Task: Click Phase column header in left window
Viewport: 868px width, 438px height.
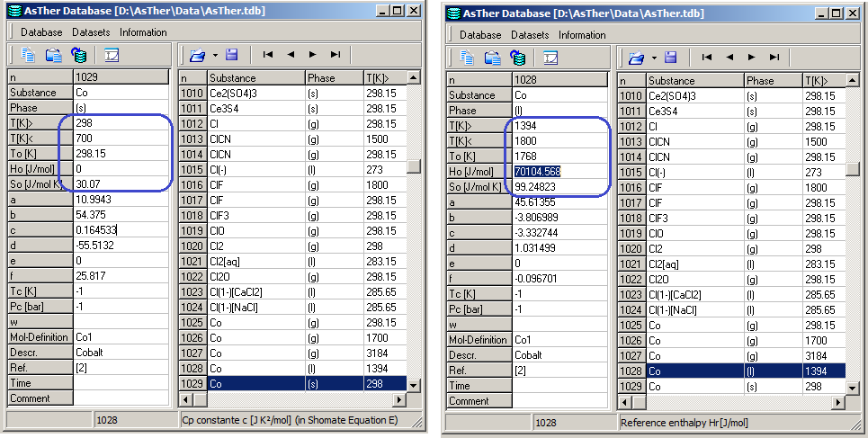Action: click(x=335, y=78)
